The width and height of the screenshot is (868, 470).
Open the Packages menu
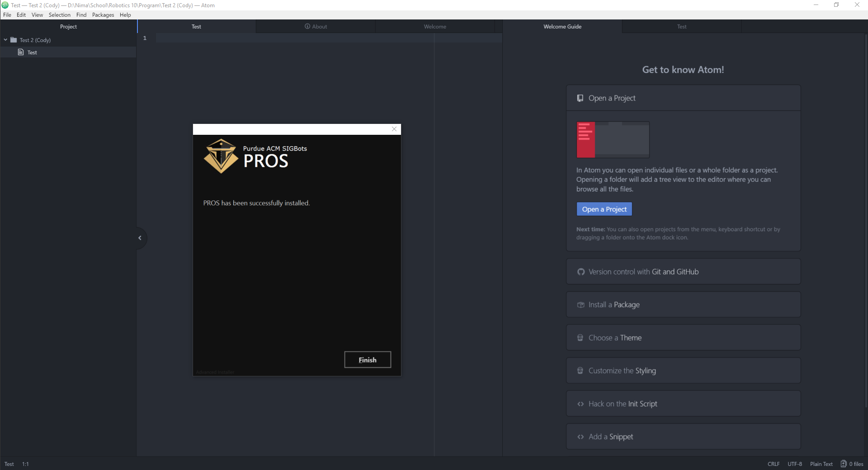point(103,15)
